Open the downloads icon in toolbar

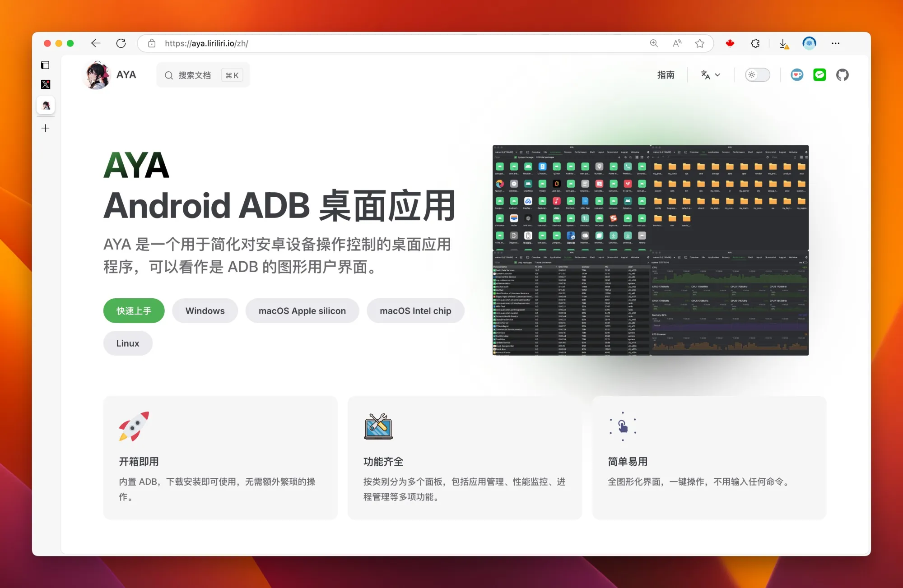(x=784, y=43)
